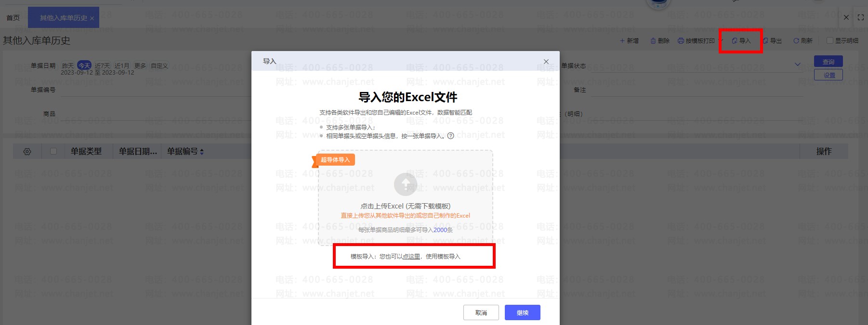
Task: Click 按模板打印 printer button
Action: tap(696, 41)
